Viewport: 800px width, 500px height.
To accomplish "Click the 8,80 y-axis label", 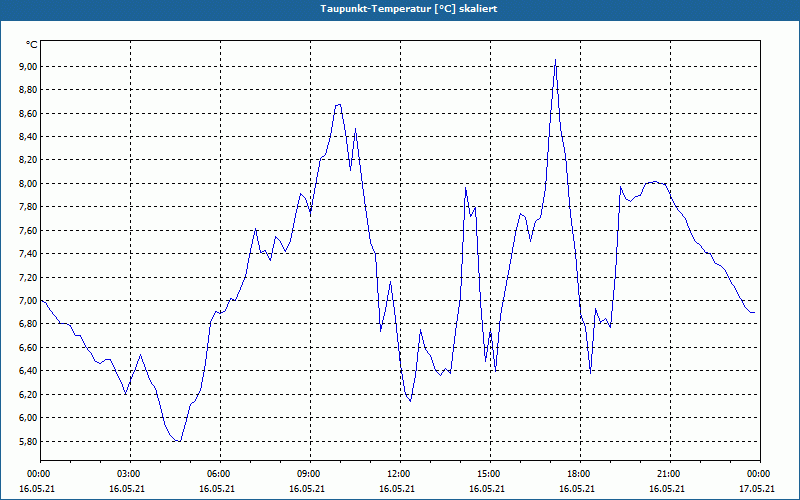I will pos(28,90).
